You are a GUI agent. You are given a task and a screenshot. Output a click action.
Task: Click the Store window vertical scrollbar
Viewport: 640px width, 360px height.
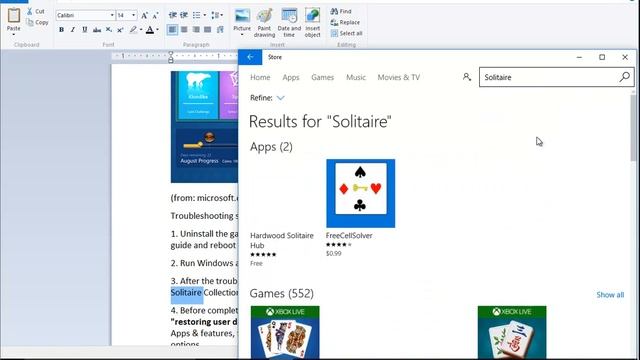[633, 127]
